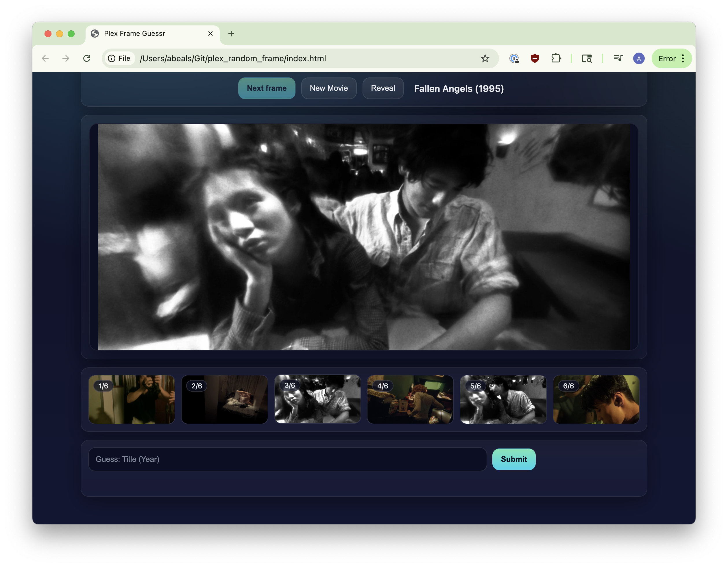Image resolution: width=728 pixels, height=567 pixels.
Task: Close the Plex Frame Guessr tab
Action: click(x=210, y=34)
